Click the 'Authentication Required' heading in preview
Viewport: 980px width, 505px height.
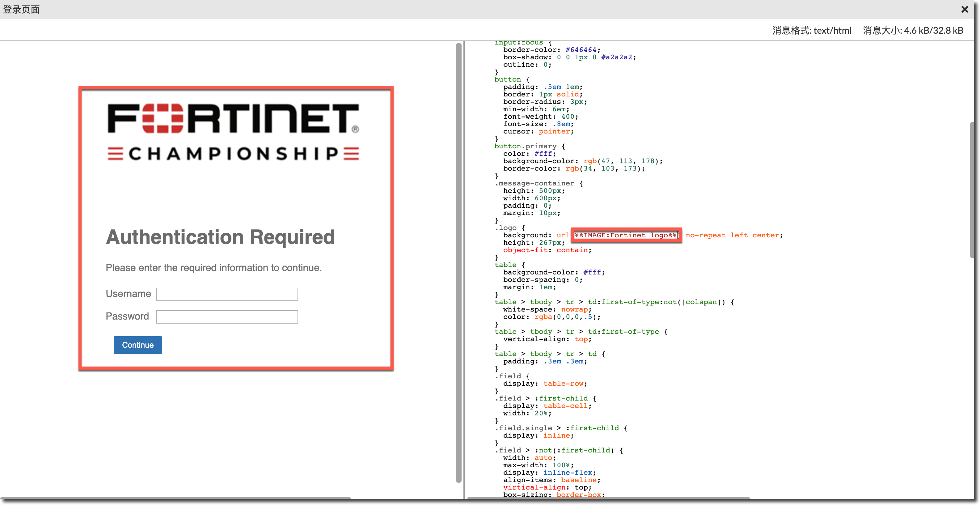tap(220, 237)
